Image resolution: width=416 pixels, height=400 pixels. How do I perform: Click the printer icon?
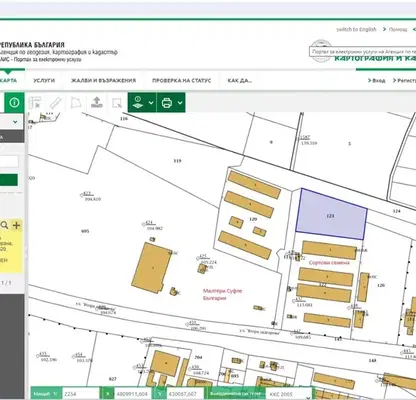coord(167,103)
